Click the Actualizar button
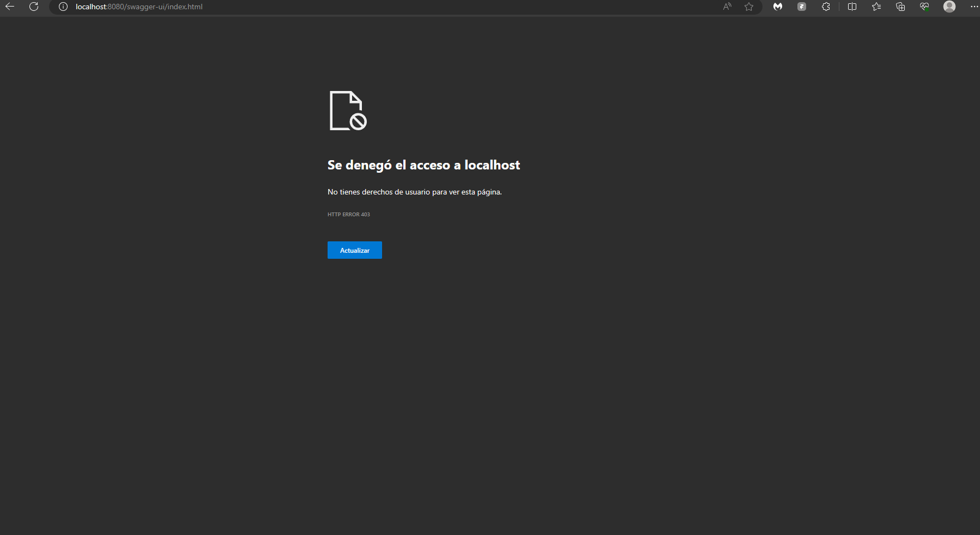 click(355, 250)
